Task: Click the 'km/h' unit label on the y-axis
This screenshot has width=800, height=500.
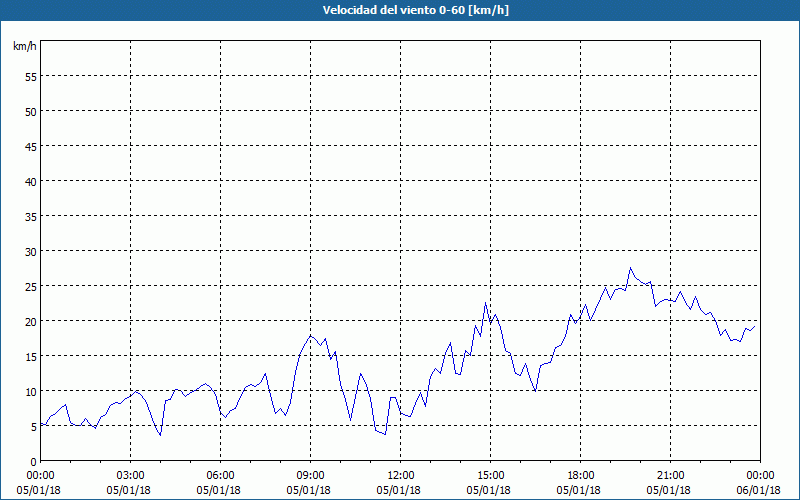Action: (x=25, y=46)
